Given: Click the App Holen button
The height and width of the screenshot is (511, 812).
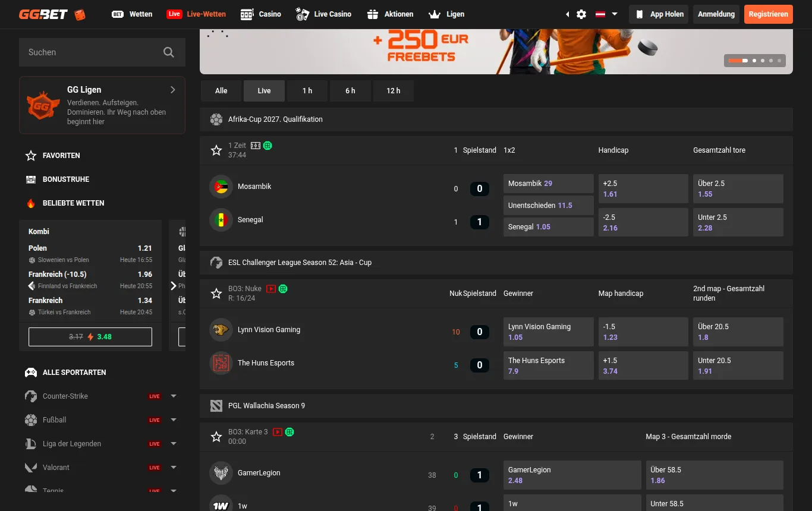Looking at the screenshot, I should pyautogui.click(x=659, y=14).
